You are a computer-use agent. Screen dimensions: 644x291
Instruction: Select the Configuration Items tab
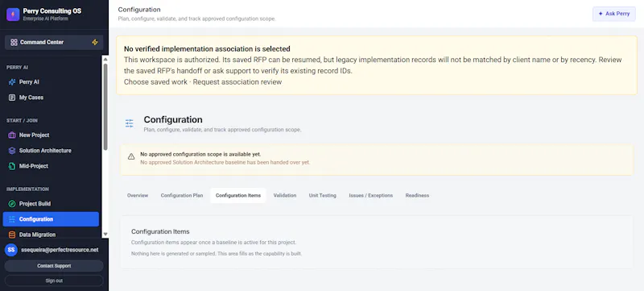(238, 195)
